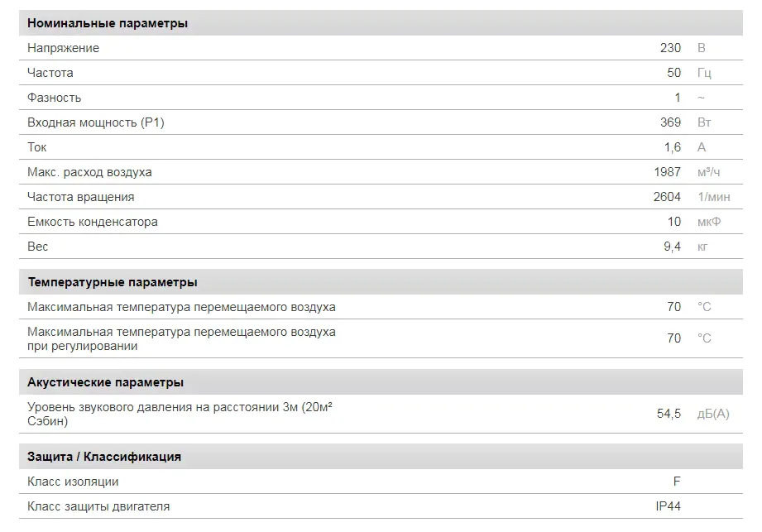
Task: Click 'Макс. расход воздуха' label
Action: point(89,172)
